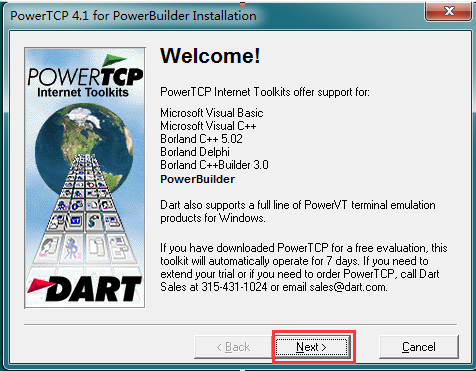Click the DART logo in the banner
Image resolution: width=476 pixels, height=371 pixels.
click(85, 289)
